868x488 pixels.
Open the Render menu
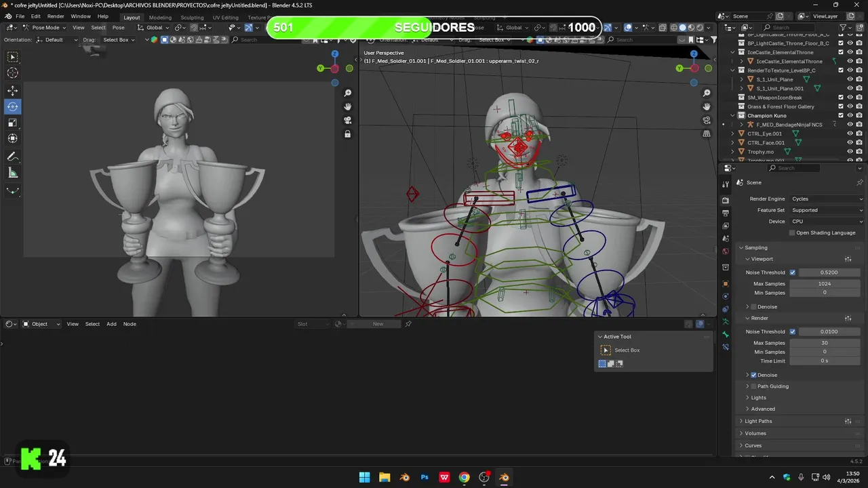click(x=56, y=16)
